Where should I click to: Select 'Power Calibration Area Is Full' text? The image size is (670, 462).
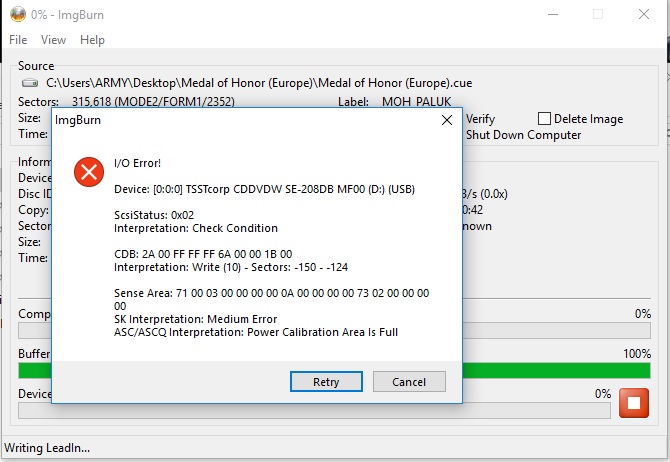point(323,333)
